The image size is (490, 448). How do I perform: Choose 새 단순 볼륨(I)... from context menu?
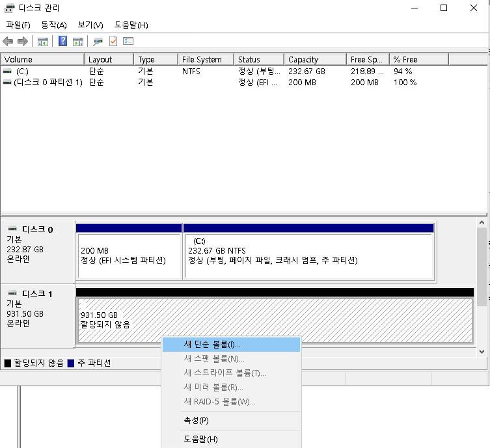click(213, 344)
